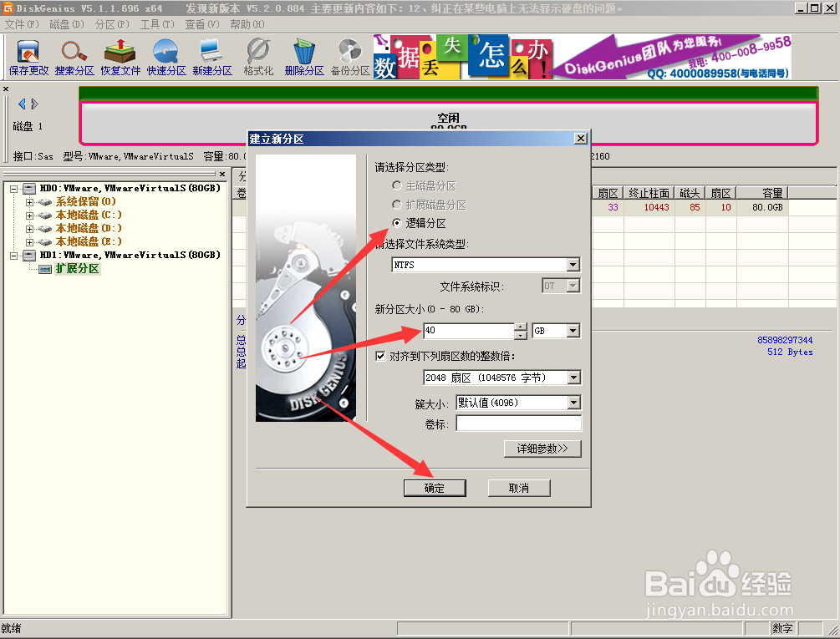The image size is (840, 639).
Task: Open NTFS file system type dropdown
Action: pos(573,265)
